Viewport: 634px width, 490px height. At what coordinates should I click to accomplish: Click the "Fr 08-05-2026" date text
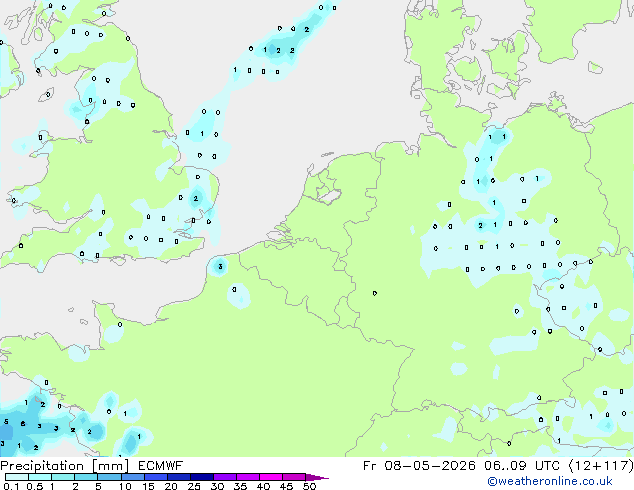(x=419, y=466)
